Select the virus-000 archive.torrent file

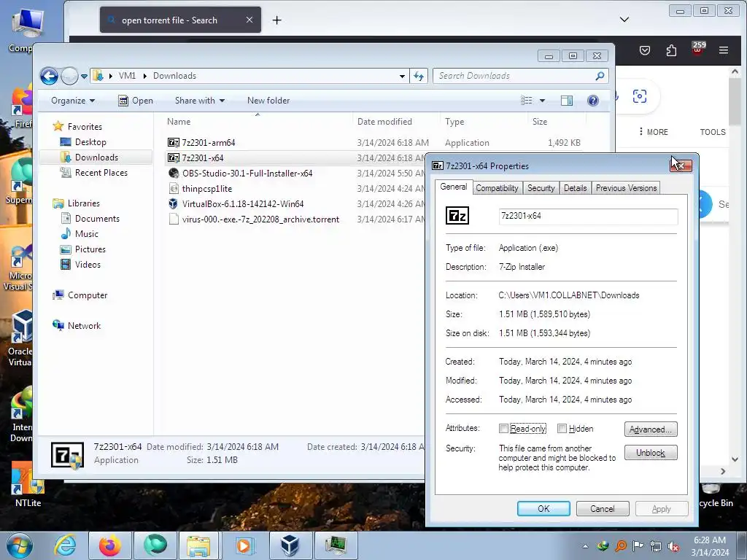click(x=260, y=219)
